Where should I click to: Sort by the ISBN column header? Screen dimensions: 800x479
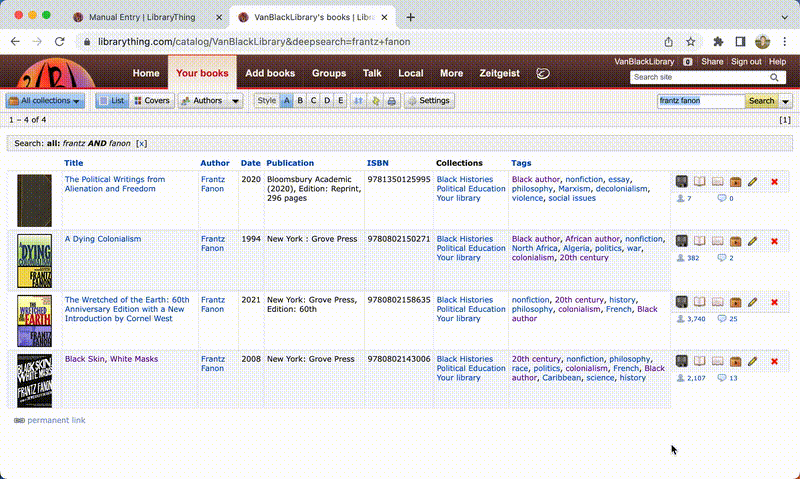378,163
